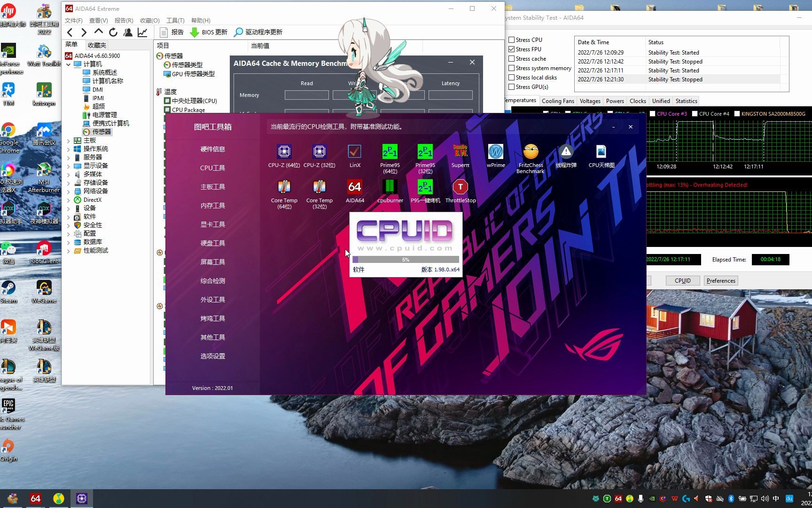Viewport: 812px width, 508px height.
Task: Open AIDA64 user icon in toolbar
Action: tap(128, 32)
